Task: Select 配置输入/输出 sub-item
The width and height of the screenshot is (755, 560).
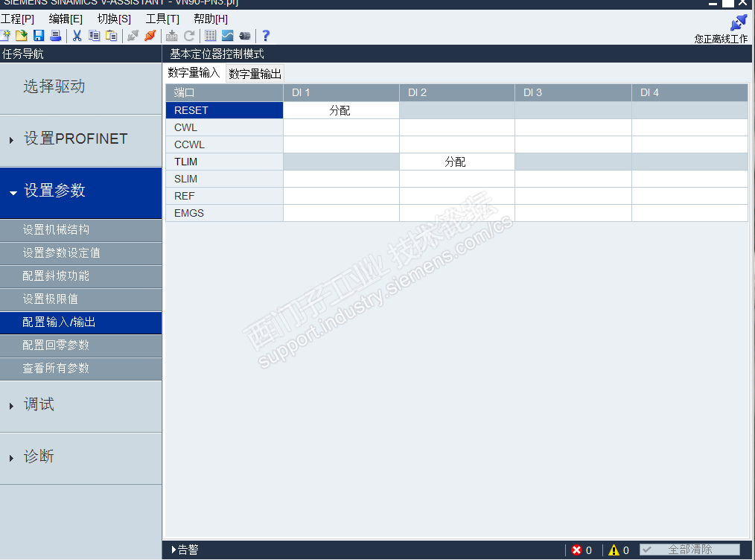Action: point(81,322)
